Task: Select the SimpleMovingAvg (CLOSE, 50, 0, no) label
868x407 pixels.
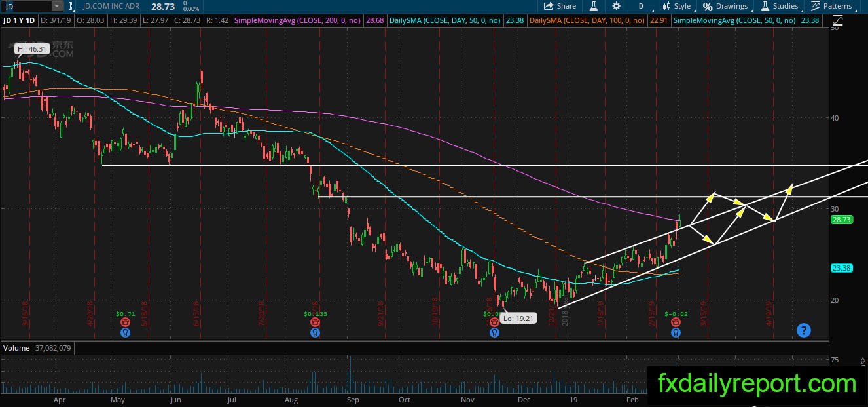Action: 734,21
